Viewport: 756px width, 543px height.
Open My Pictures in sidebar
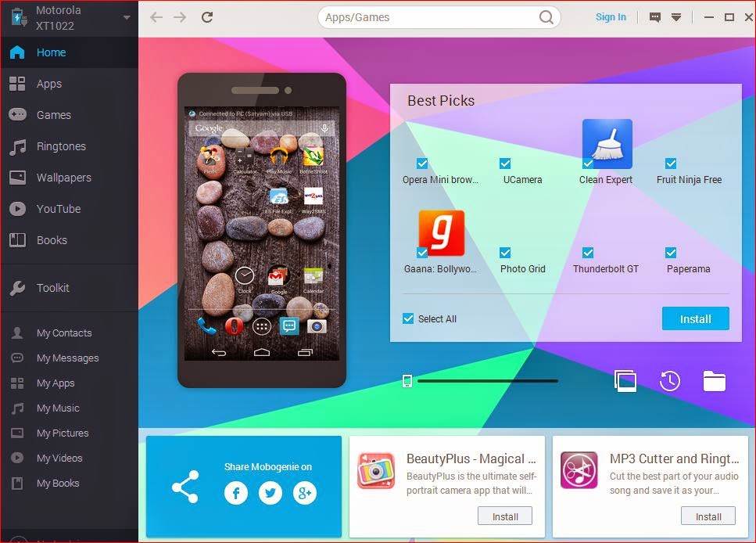(70, 433)
